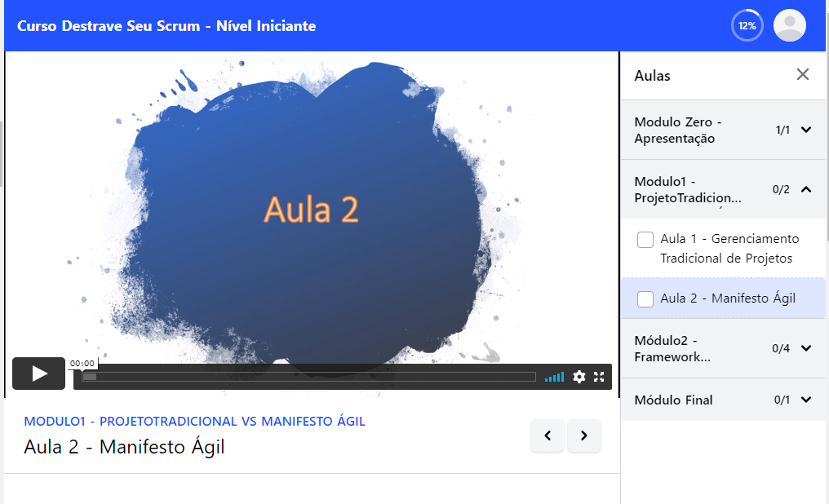Open the user profile avatar
Viewport: 829px width, 504px height.
pos(789,25)
